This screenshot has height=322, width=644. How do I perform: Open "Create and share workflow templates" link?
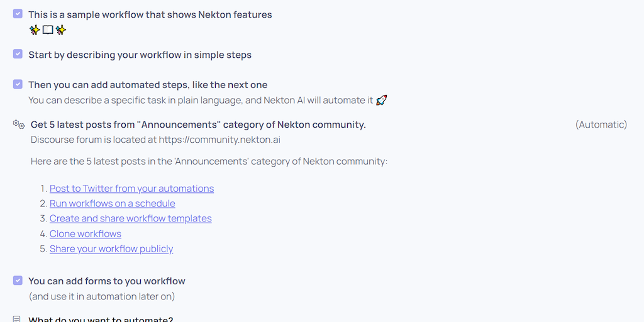tap(130, 219)
